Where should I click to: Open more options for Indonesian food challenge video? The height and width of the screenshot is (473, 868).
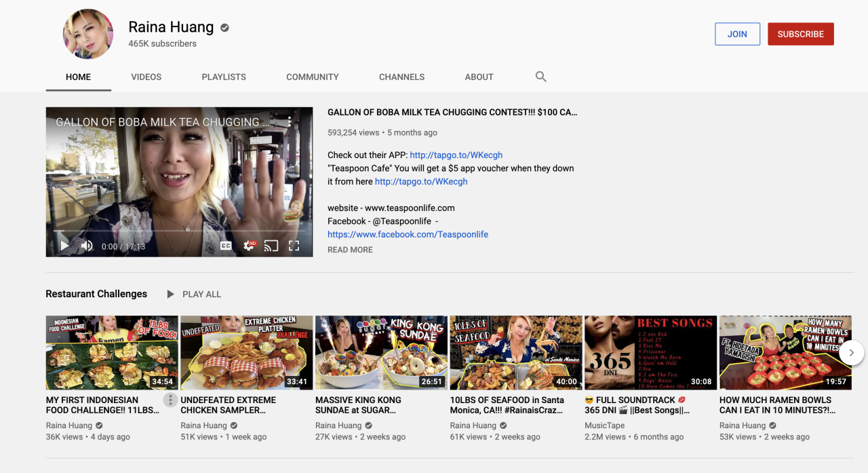pyautogui.click(x=170, y=400)
